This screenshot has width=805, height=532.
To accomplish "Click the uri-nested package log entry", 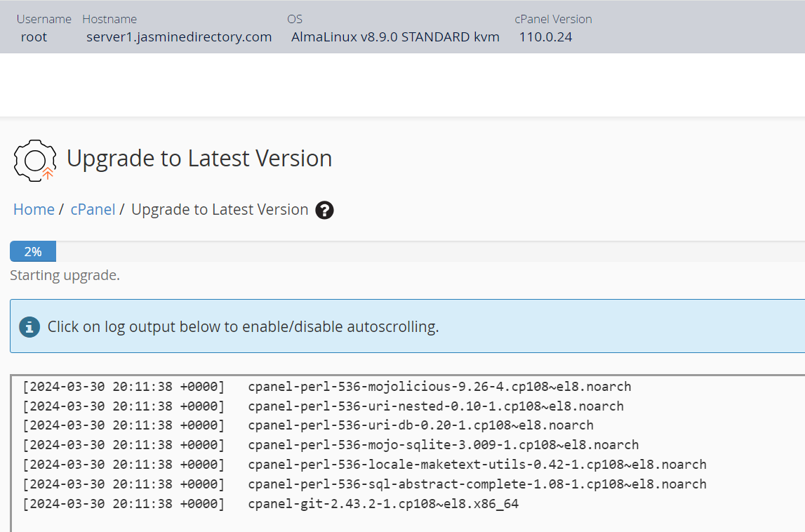I will (435, 406).
